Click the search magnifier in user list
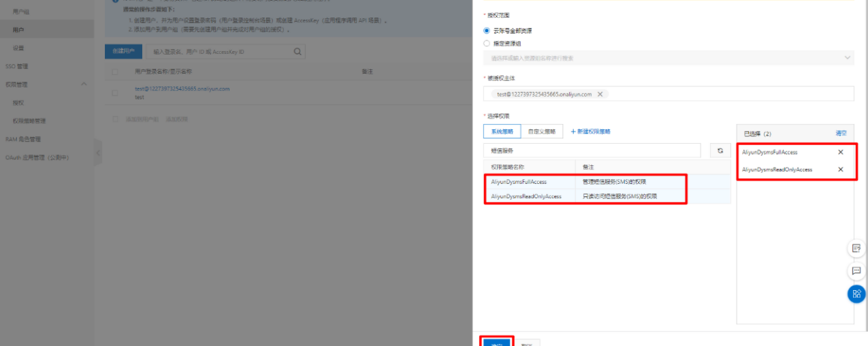868x346 pixels. pos(298,51)
